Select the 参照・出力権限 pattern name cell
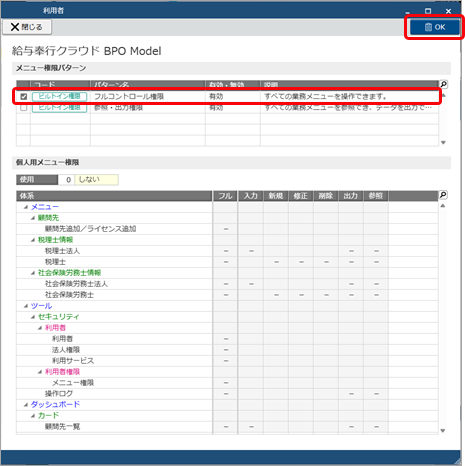The height and width of the screenshot is (466, 465). click(148, 108)
